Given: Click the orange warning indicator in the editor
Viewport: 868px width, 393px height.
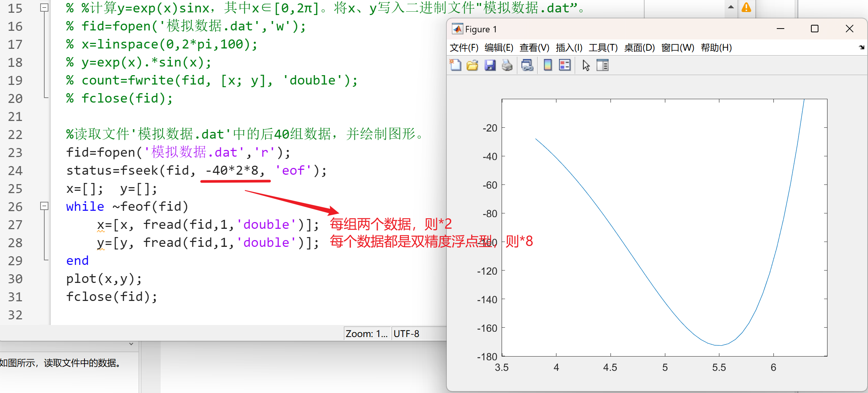Looking at the screenshot, I should click(746, 8).
